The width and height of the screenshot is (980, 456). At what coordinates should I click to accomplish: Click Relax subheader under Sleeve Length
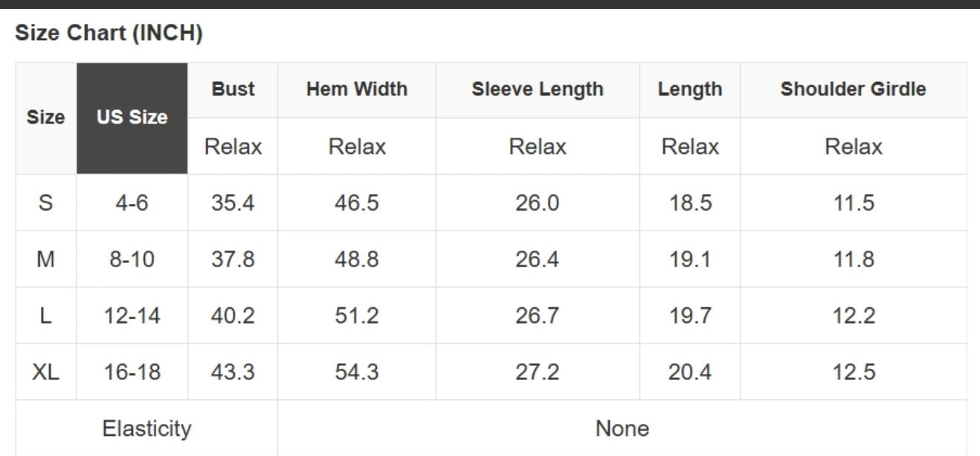point(538,147)
